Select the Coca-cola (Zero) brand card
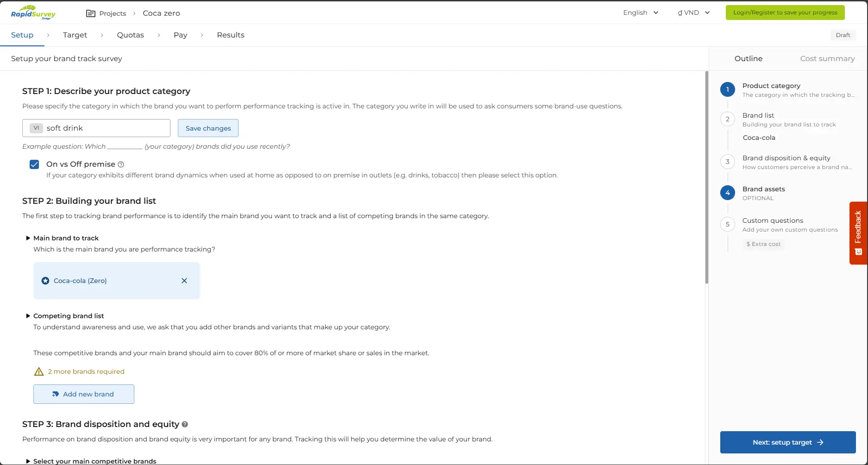868x465 pixels. tap(116, 281)
